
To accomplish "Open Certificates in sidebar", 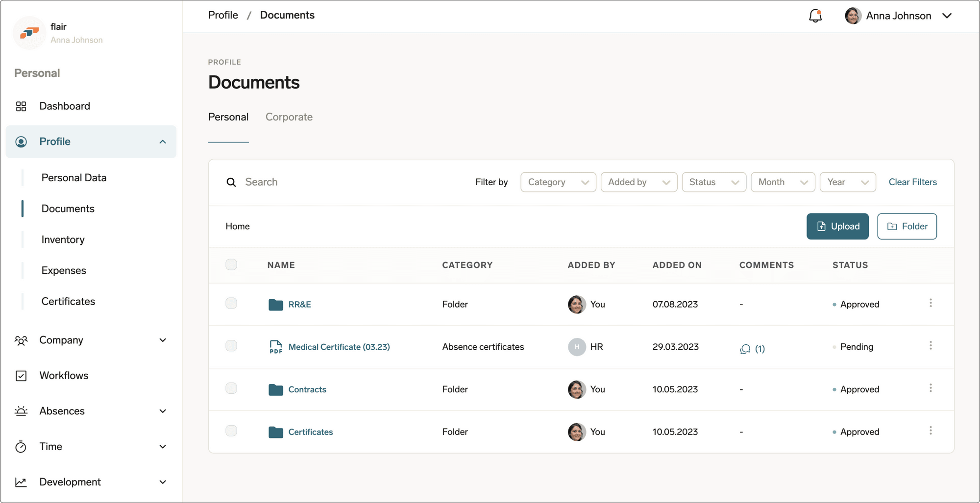I will [68, 301].
